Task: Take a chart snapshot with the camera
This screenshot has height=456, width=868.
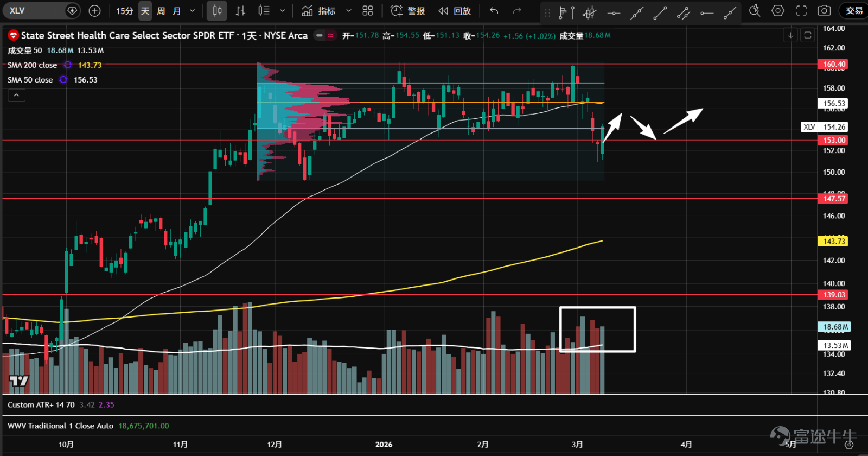Action: (824, 11)
